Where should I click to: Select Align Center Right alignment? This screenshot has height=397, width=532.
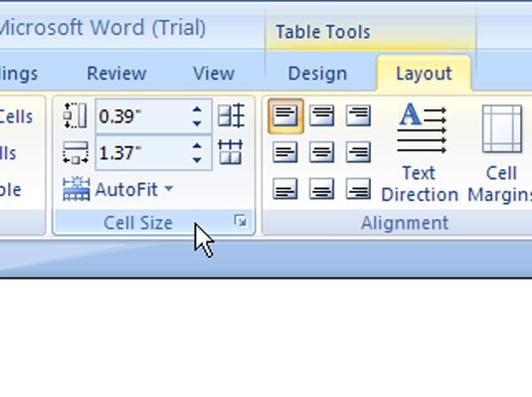(x=358, y=152)
